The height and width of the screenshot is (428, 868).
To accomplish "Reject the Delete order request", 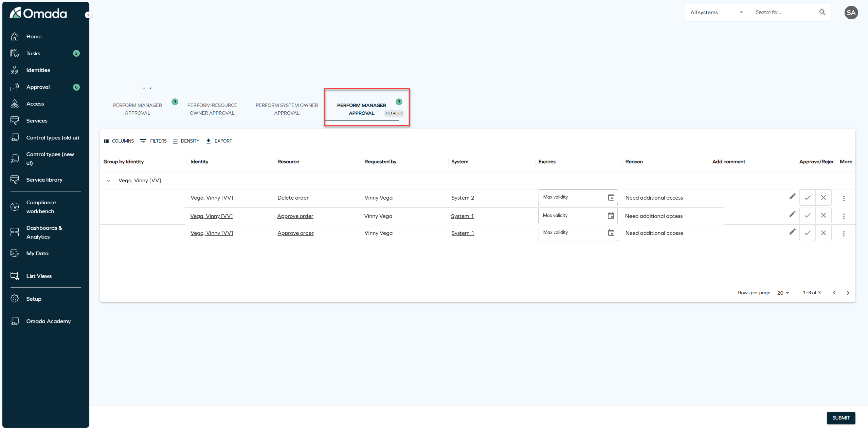I will pos(824,198).
